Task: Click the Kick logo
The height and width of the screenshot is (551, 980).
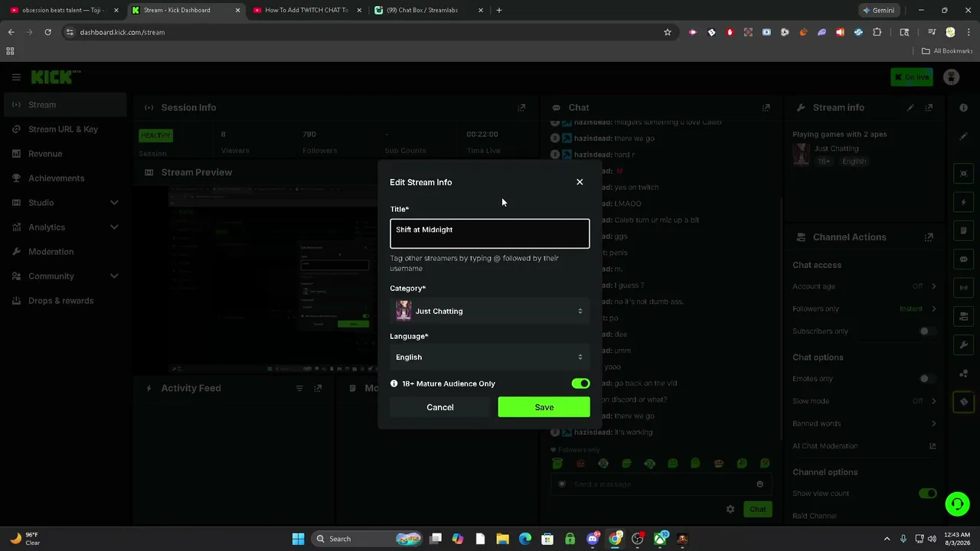Action: [55, 77]
